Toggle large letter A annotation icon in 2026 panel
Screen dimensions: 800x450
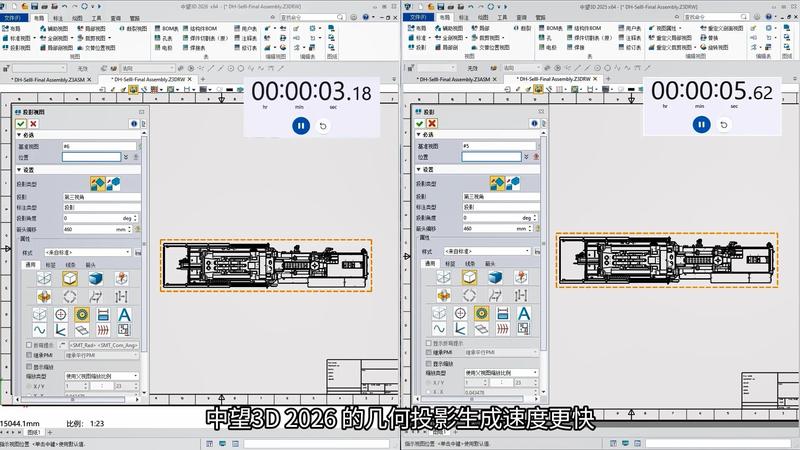[x=124, y=314]
